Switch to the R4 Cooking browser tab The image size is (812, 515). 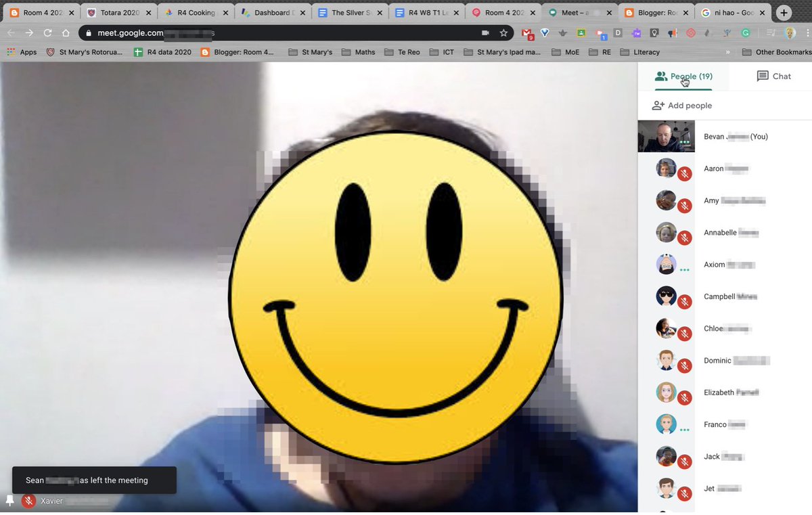click(x=197, y=12)
